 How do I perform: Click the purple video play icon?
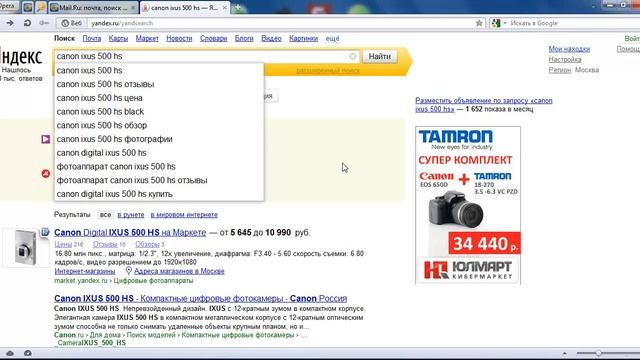click(46, 139)
